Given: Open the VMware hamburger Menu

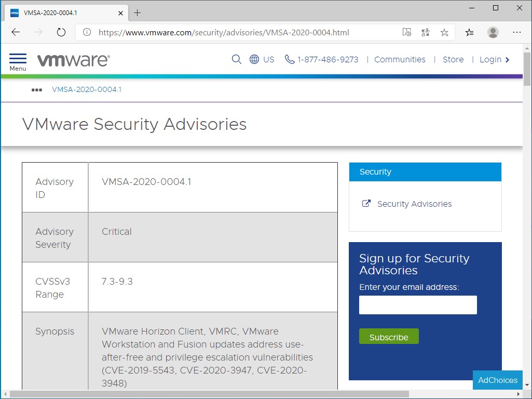Looking at the screenshot, I should [18, 61].
